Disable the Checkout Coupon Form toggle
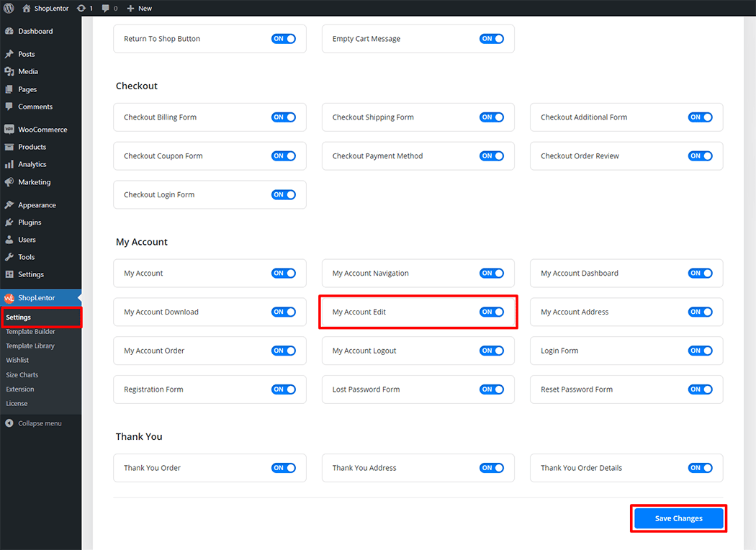This screenshot has height=550, width=756. coord(283,156)
